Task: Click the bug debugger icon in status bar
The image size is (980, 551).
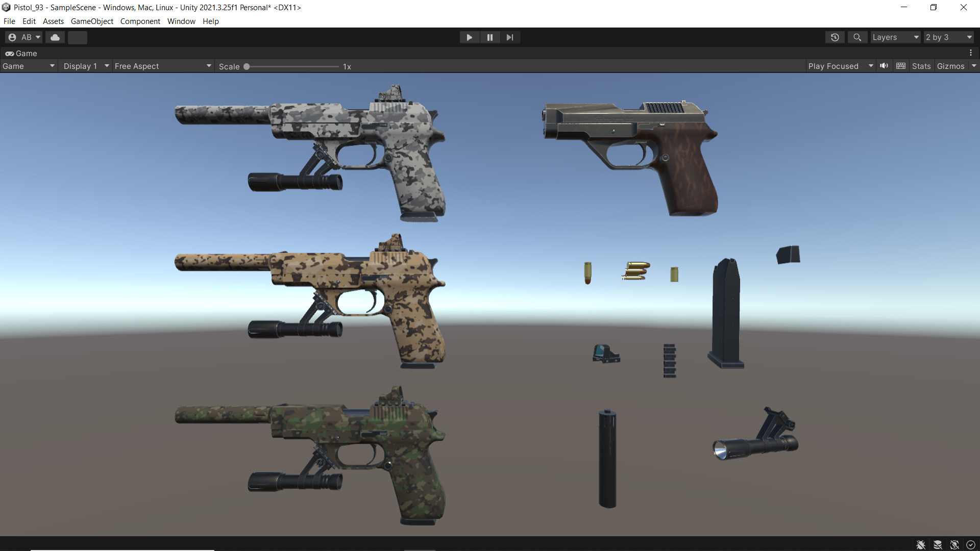Action: point(921,545)
